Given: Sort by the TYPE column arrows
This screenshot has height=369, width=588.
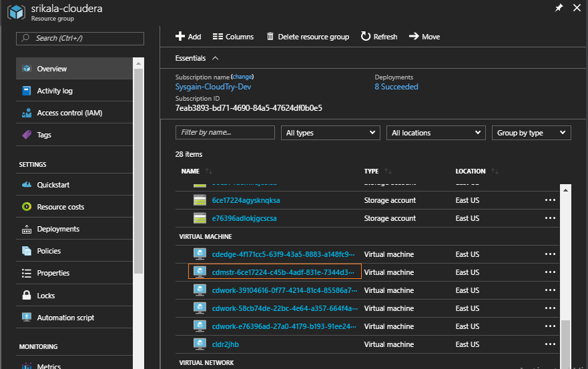Looking at the screenshot, I should coord(388,171).
